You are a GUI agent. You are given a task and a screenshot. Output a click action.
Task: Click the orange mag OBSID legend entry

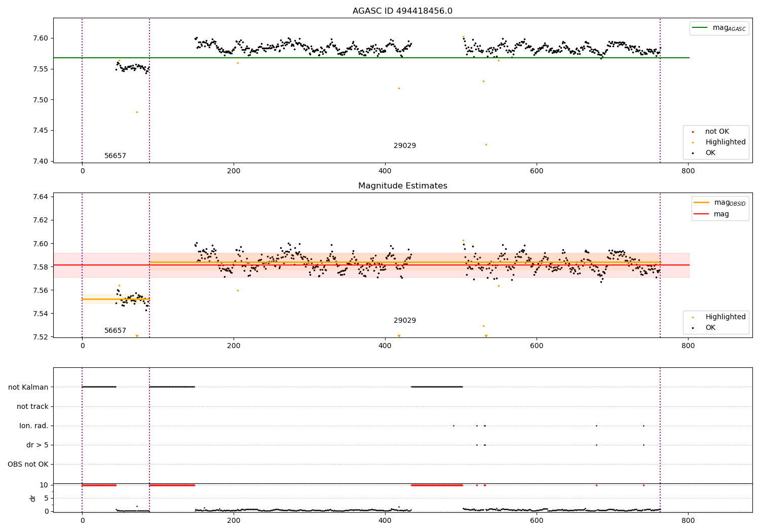[x=720, y=203]
